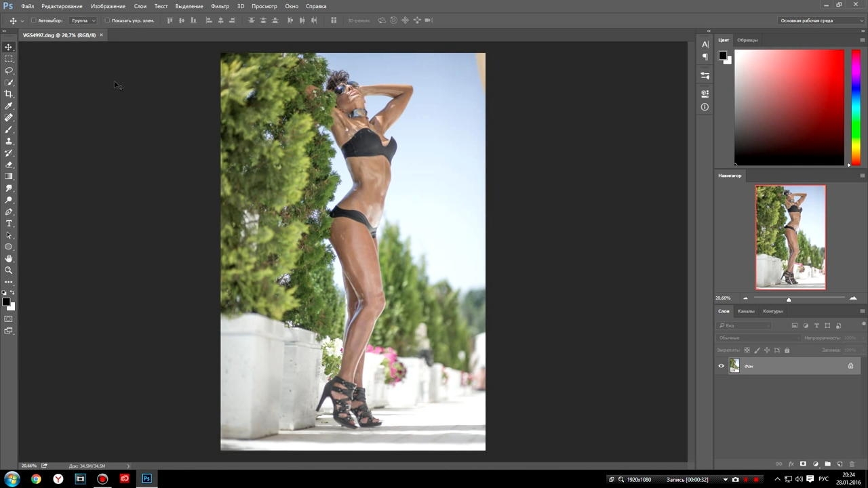The height and width of the screenshot is (488, 868).
Task: Select the Clone Stamp tool
Action: (9, 141)
